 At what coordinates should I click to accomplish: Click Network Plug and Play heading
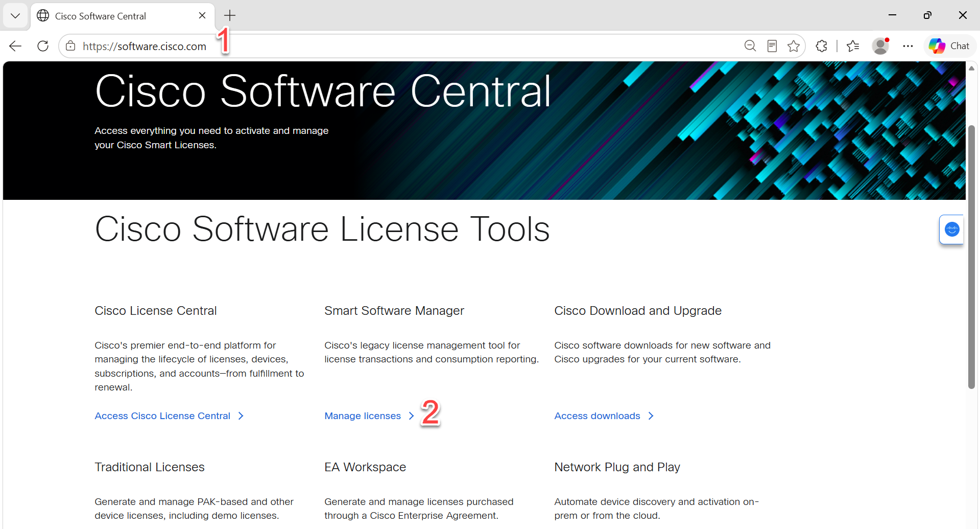point(617,467)
